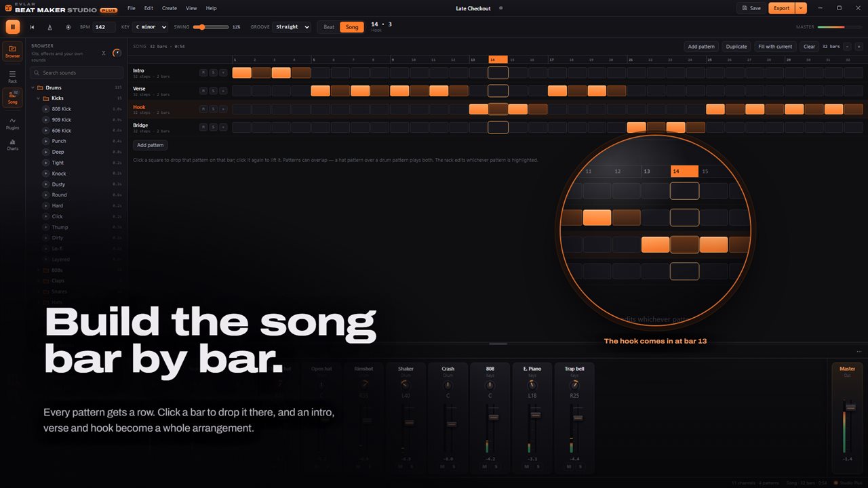Screen dimensions: 868x488
Task: Click Add pattern below the Bridge row
Action: point(151,145)
